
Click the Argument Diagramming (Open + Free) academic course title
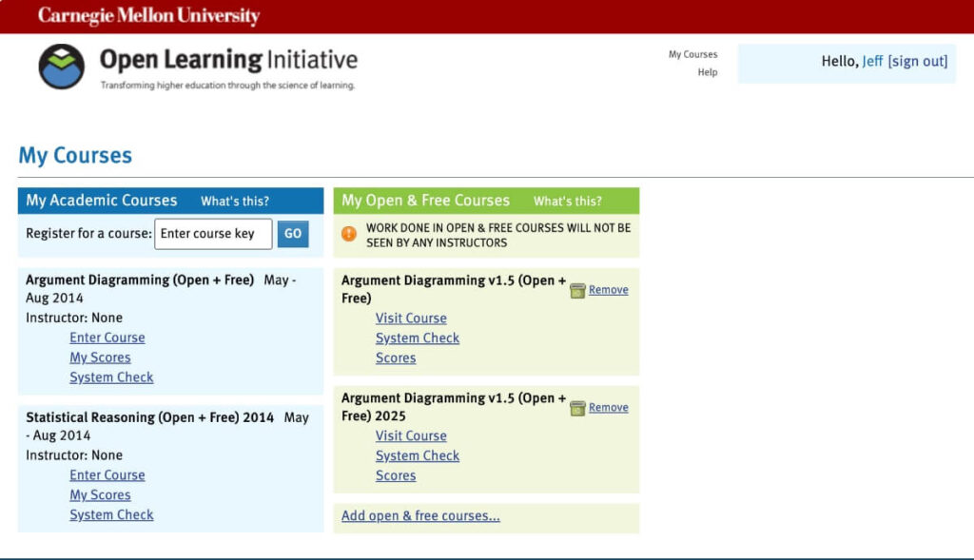pos(140,280)
